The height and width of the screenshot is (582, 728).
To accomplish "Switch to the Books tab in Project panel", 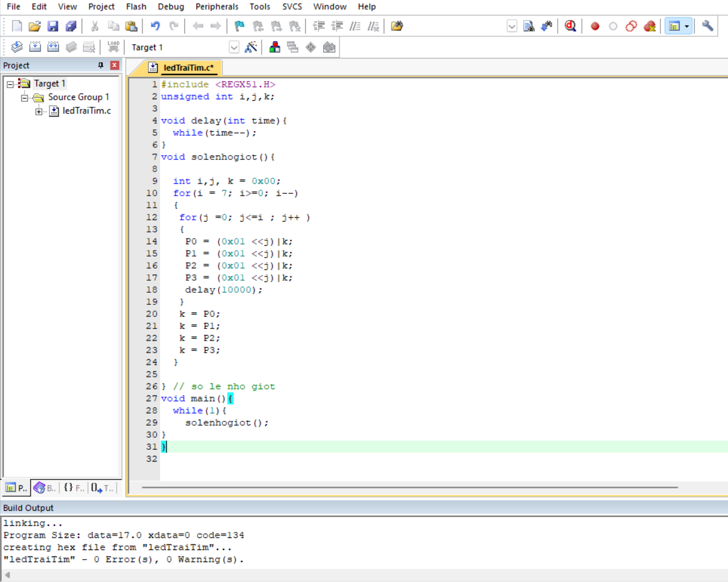I will [x=45, y=488].
